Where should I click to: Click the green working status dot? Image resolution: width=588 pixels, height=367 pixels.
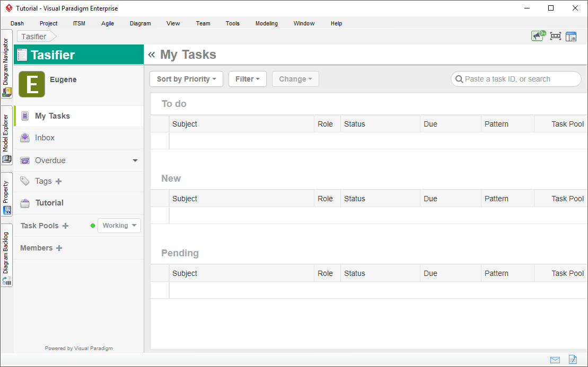(x=93, y=226)
